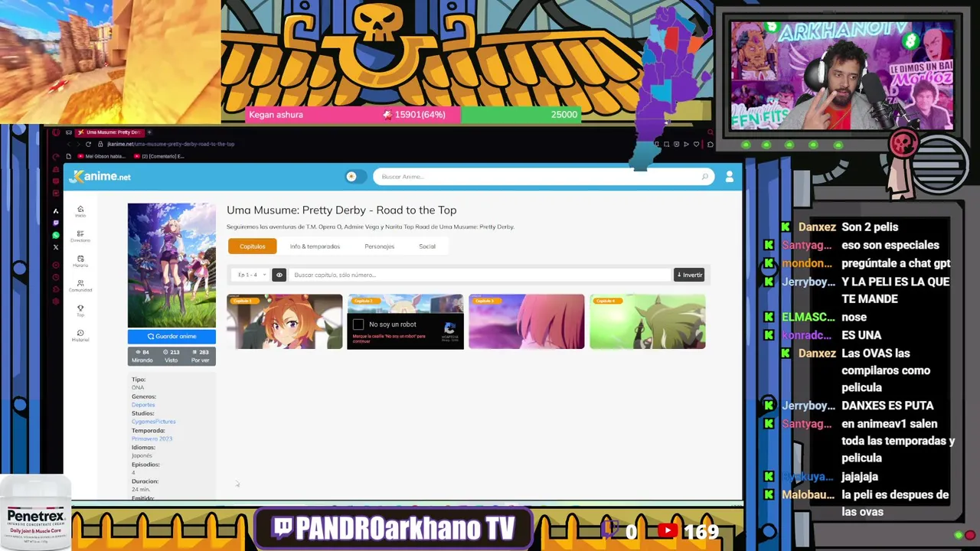
Task: Follow the CygamesPictures studio link
Action: pyautogui.click(x=153, y=422)
